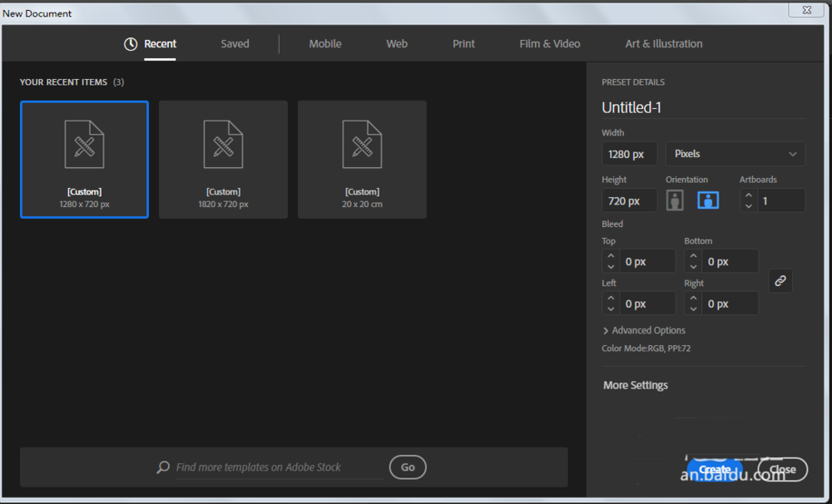Select portrait orientation icon
This screenshot has height=504, width=832.
[x=675, y=200]
